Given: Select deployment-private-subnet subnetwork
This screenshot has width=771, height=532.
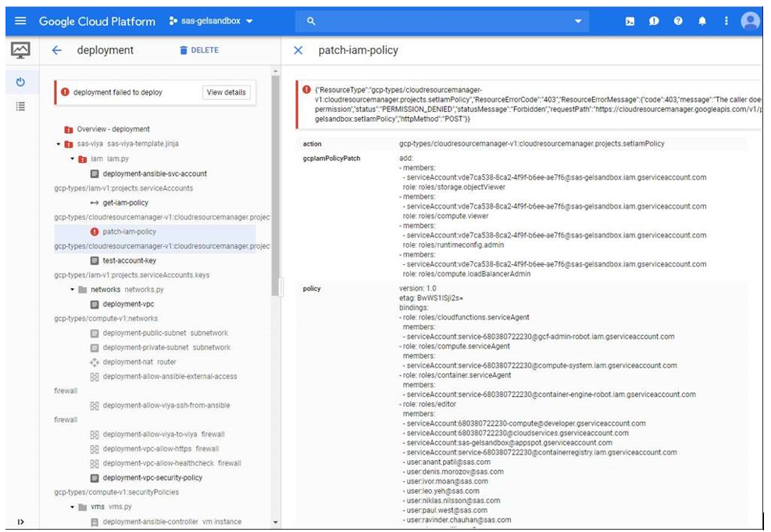Looking at the screenshot, I should click(x=166, y=348).
